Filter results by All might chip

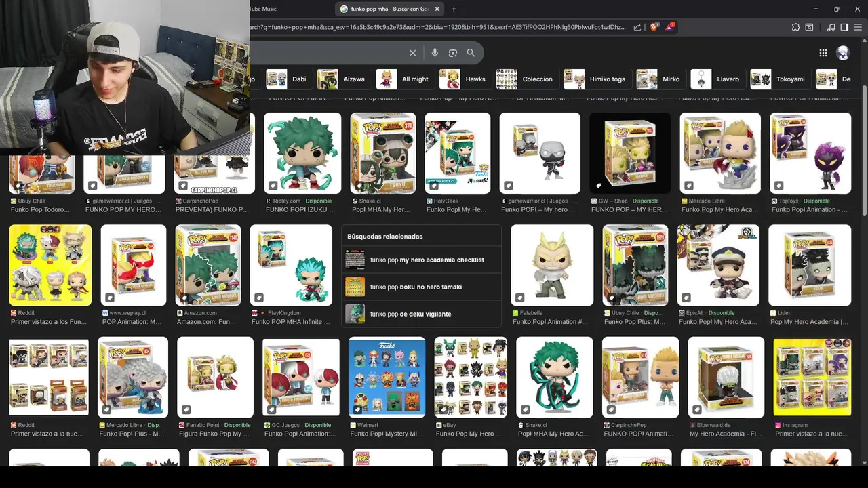click(x=403, y=79)
